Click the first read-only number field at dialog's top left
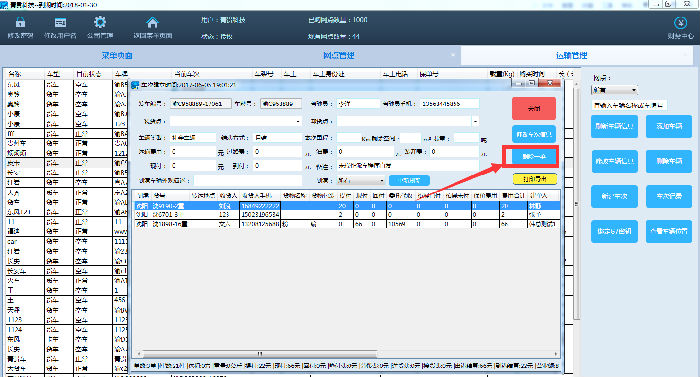 tap(200, 104)
